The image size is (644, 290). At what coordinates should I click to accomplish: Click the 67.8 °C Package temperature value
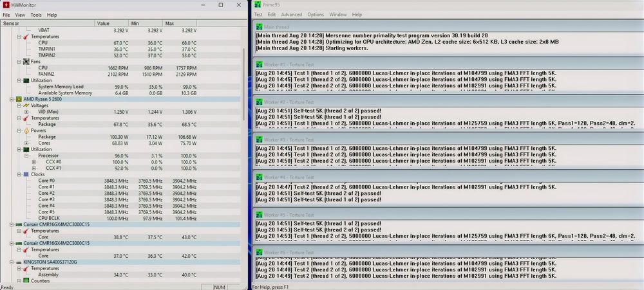click(120, 124)
